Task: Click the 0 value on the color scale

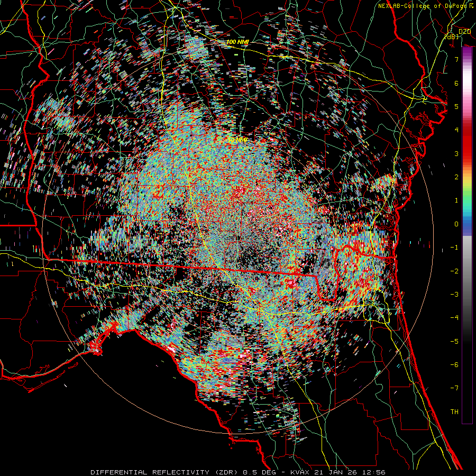Action: tap(456, 224)
